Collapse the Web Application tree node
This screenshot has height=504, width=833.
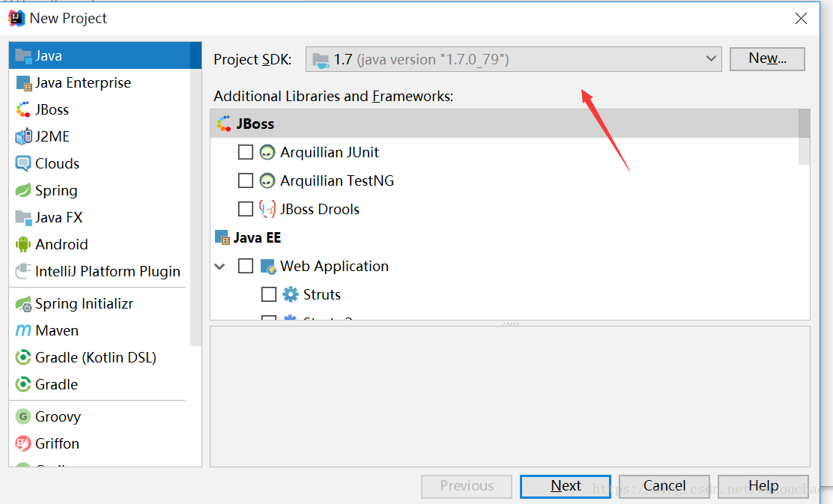220,267
